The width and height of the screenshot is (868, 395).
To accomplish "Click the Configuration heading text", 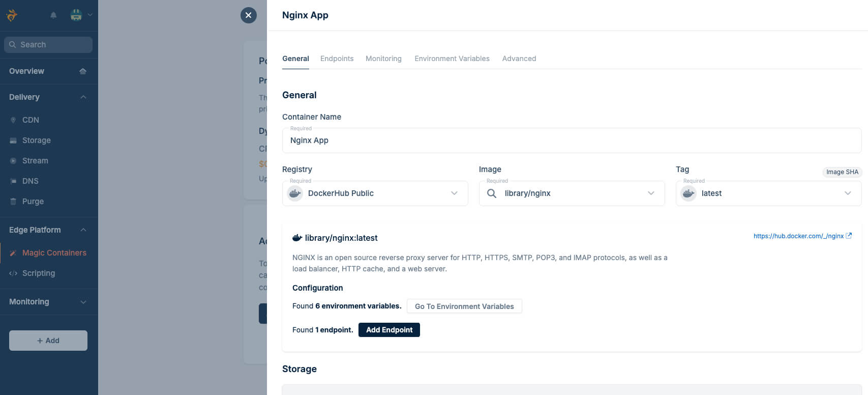I will coord(318,288).
